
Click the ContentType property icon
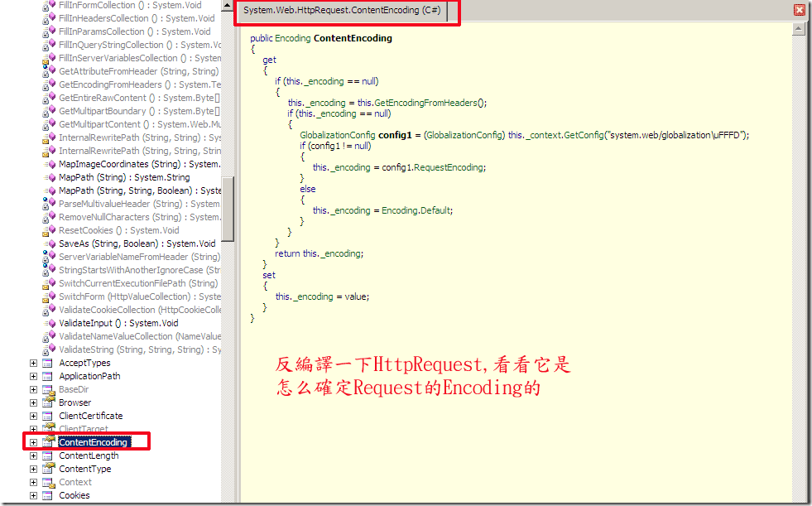[x=48, y=468]
